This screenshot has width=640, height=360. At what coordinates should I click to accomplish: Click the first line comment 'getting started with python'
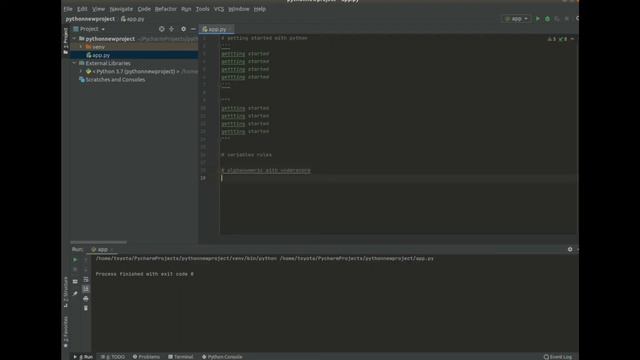click(264, 38)
